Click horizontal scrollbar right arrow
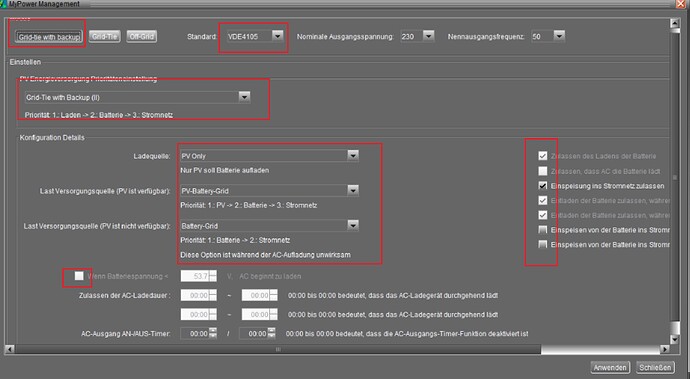 pos(665,349)
